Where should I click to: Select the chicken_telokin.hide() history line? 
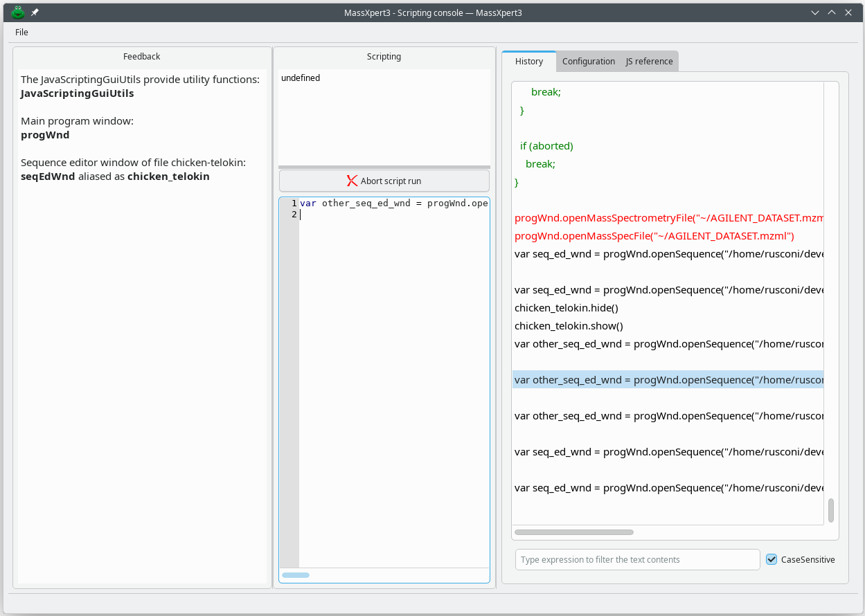(x=567, y=308)
